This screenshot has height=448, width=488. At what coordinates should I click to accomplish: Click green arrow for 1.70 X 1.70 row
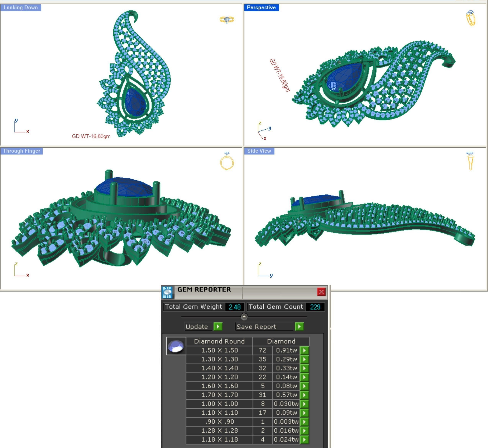[x=304, y=395]
